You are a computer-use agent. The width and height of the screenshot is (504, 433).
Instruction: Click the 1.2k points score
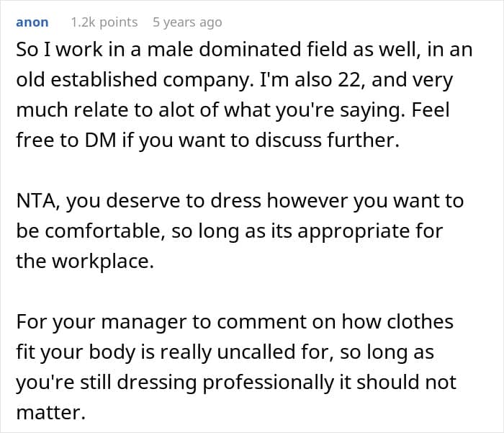tap(104, 22)
